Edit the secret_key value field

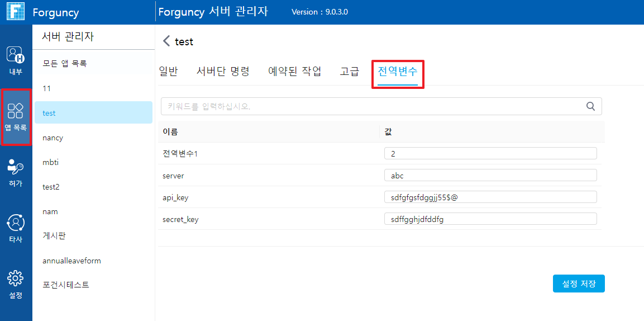(x=490, y=219)
